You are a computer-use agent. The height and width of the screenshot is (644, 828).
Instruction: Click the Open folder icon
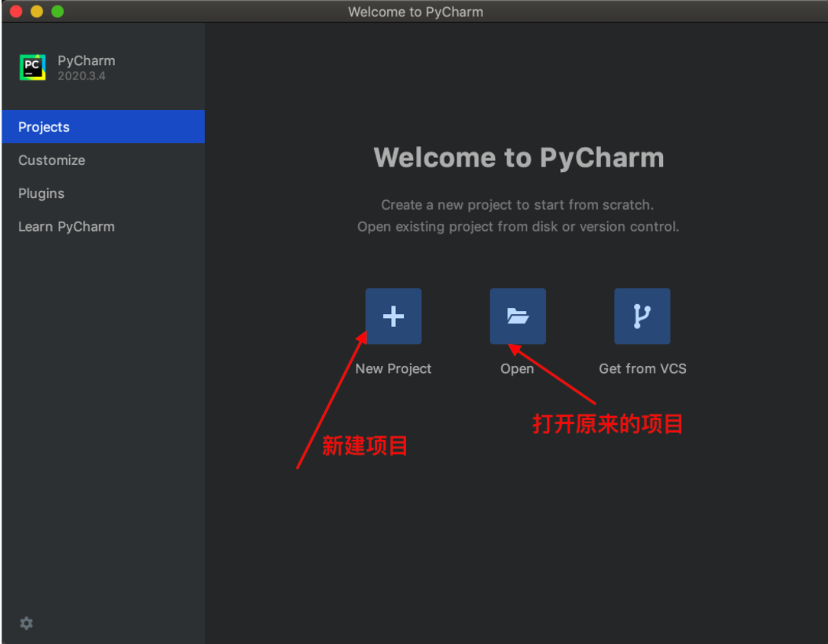click(x=518, y=317)
